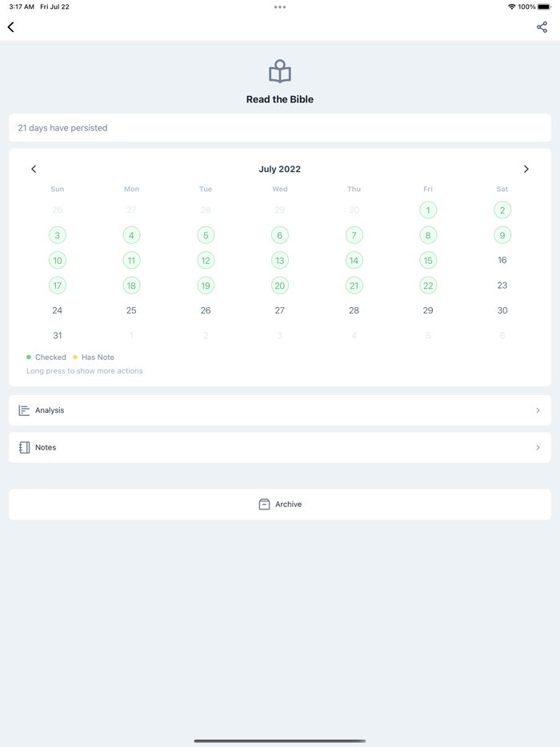Image resolution: width=560 pixels, height=747 pixels.
Task: Select July 31 on the calendar
Action: pos(57,335)
